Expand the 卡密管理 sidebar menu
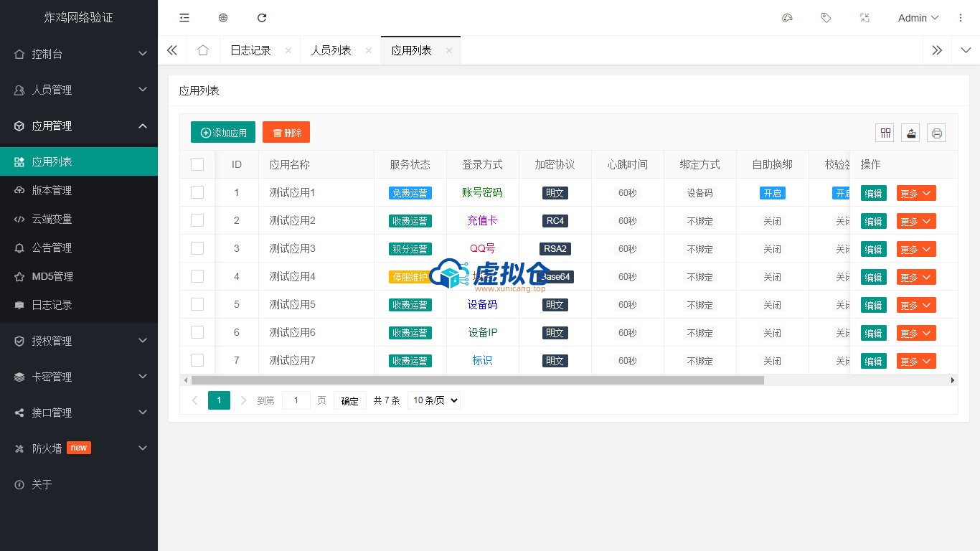The width and height of the screenshot is (980, 551). click(79, 377)
